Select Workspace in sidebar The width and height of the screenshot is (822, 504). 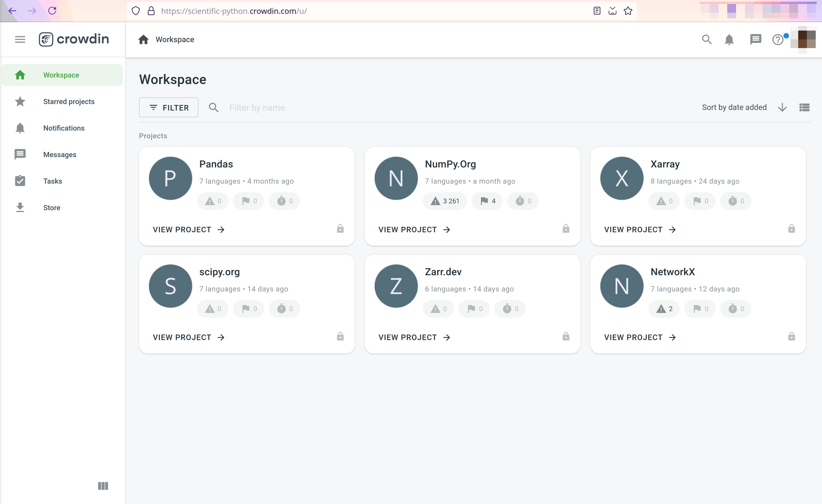coord(62,75)
